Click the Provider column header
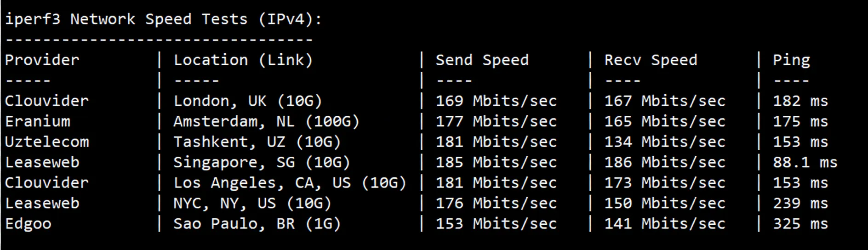 click(x=42, y=60)
